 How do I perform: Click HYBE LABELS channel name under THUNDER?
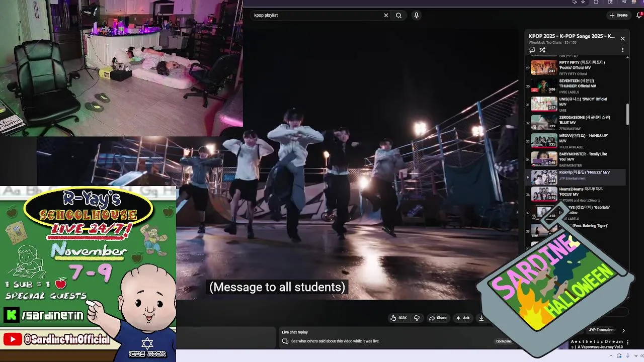tap(569, 92)
